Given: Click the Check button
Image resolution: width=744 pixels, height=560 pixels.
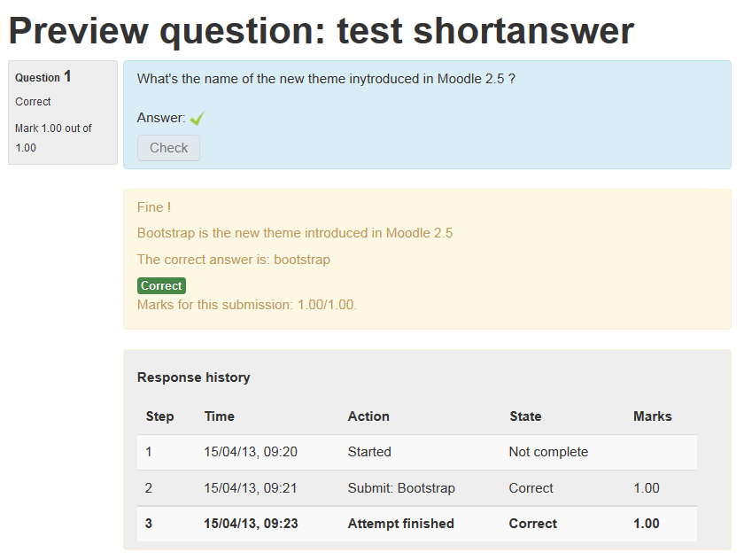Looking at the screenshot, I should (168, 148).
